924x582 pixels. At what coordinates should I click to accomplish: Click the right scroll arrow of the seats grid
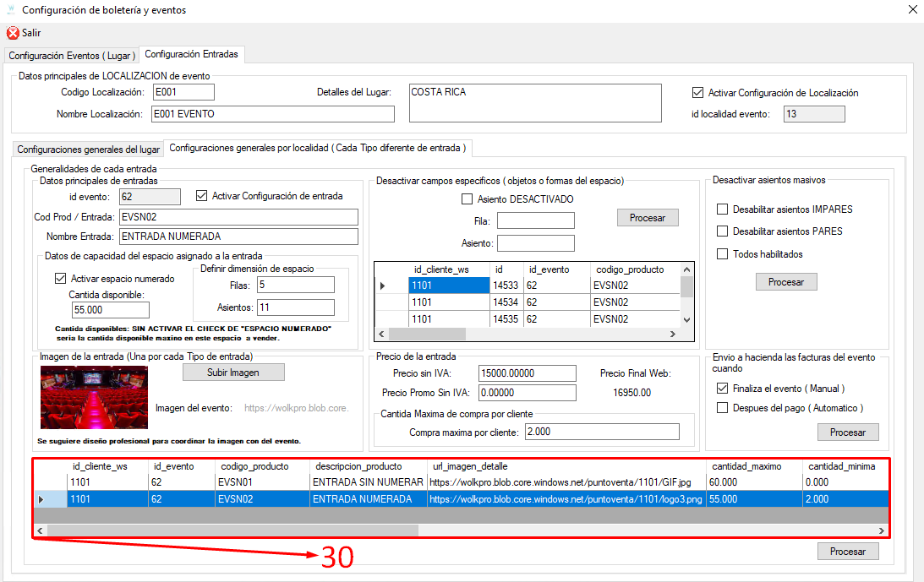(673, 334)
